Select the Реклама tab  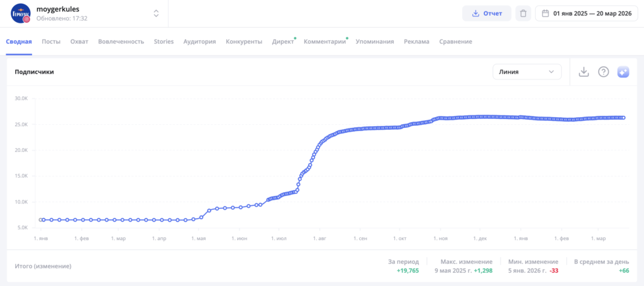click(x=417, y=42)
